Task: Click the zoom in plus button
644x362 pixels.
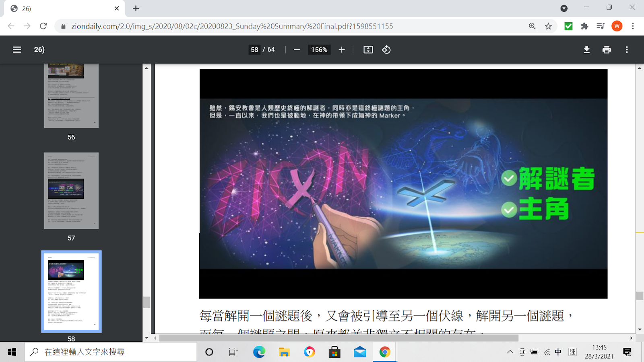Action: [x=342, y=49]
